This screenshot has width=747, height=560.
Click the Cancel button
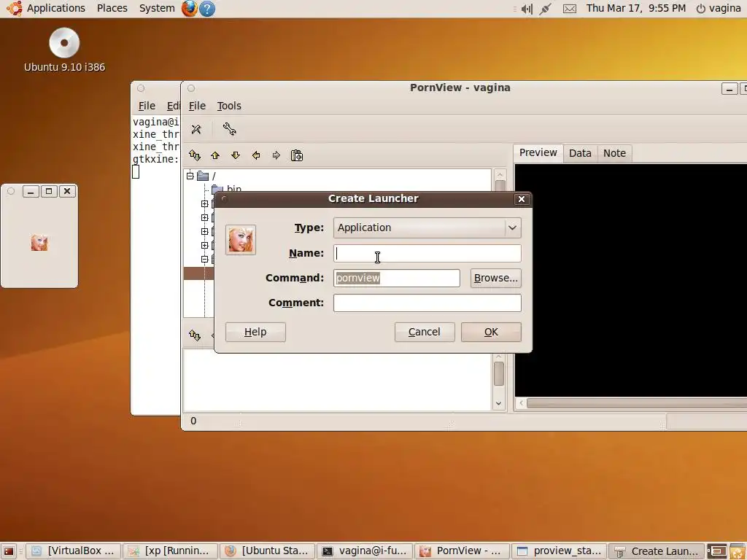(425, 332)
